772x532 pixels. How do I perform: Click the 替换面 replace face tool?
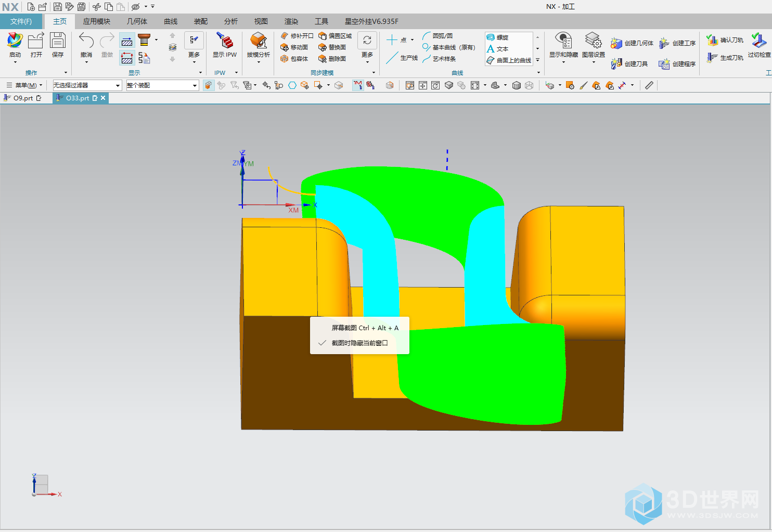coord(332,47)
